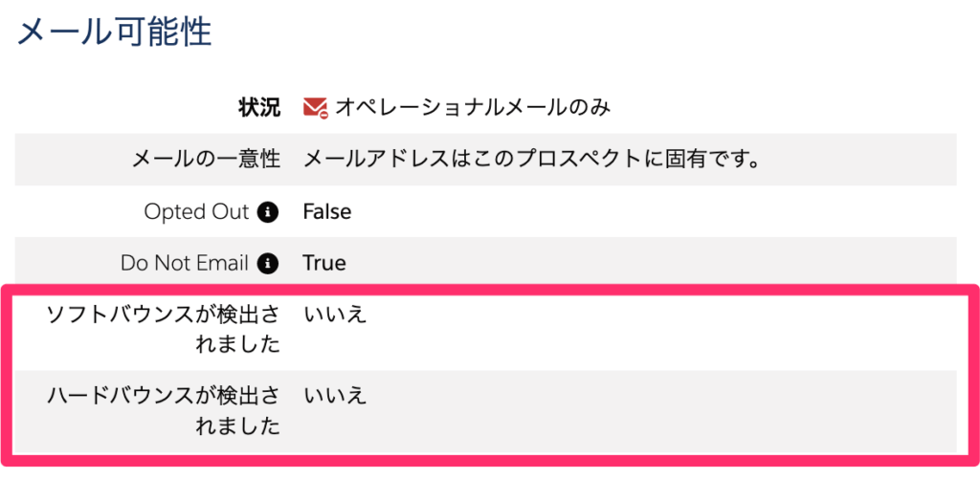Select the いいえ value for soft bounce
The width and height of the screenshot is (980, 479).
tap(335, 314)
